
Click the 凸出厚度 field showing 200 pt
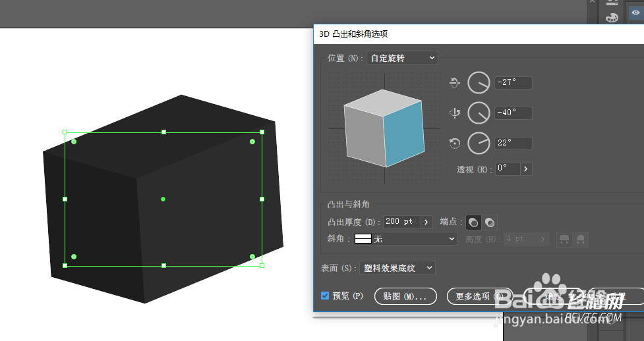(401, 222)
